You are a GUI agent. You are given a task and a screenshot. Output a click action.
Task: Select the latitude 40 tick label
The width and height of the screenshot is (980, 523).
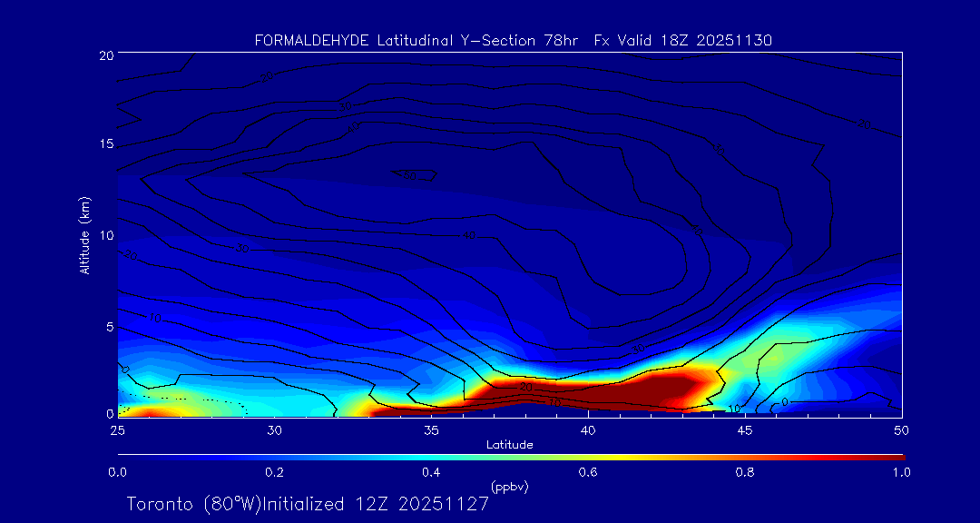(588, 429)
